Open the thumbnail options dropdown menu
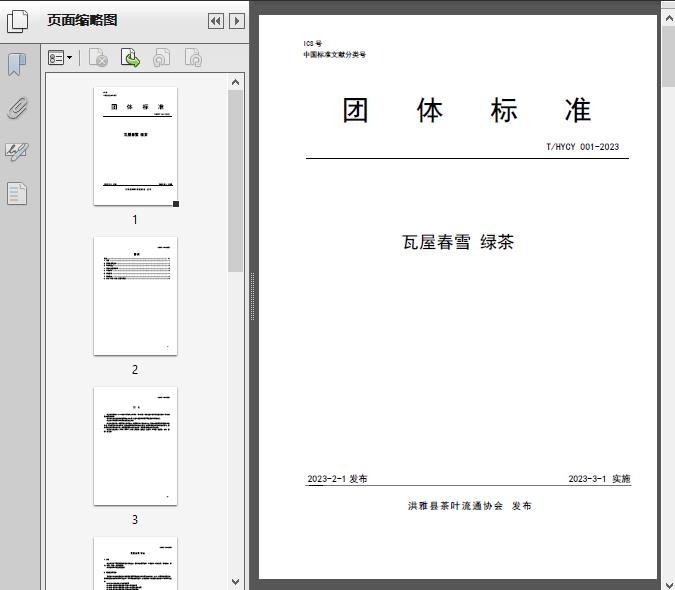Image resolution: width=675 pixels, height=590 pixels. 60,58
